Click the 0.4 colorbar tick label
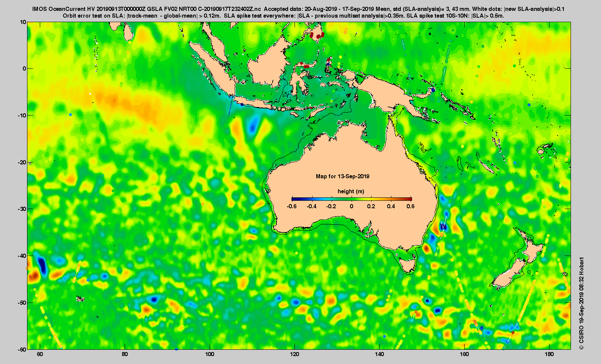The width and height of the screenshot is (601, 364). [x=391, y=206]
